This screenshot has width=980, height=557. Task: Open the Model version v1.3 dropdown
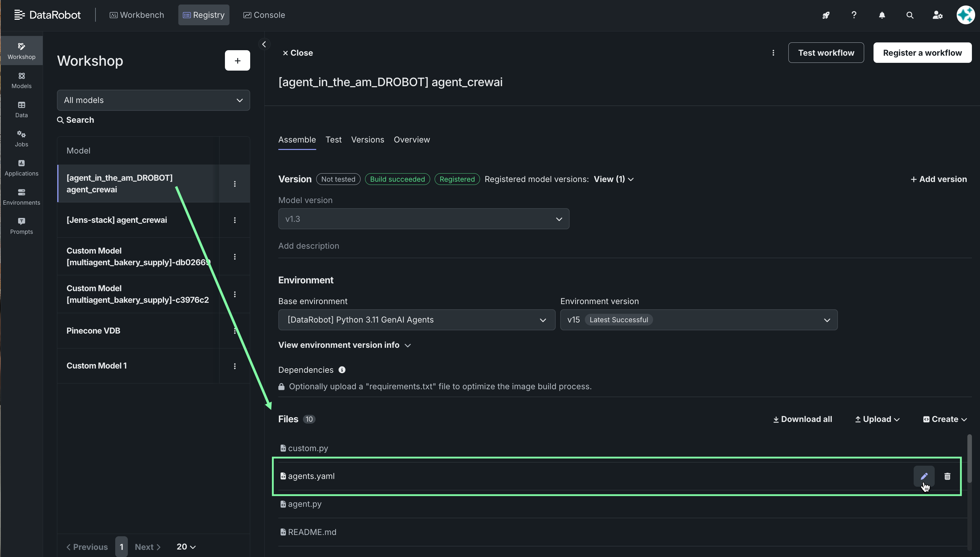pos(424,219)
